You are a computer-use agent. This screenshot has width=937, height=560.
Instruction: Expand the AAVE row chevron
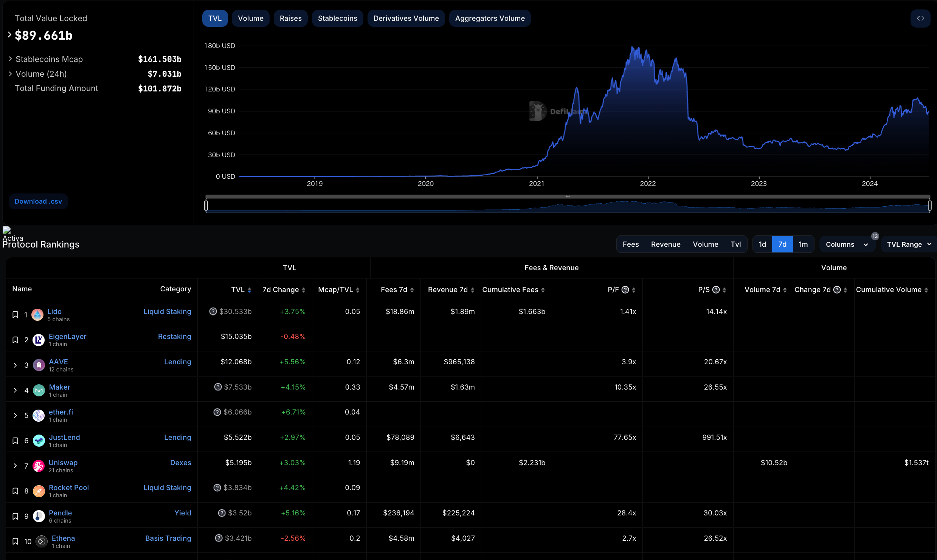click(x=16, y=365)
